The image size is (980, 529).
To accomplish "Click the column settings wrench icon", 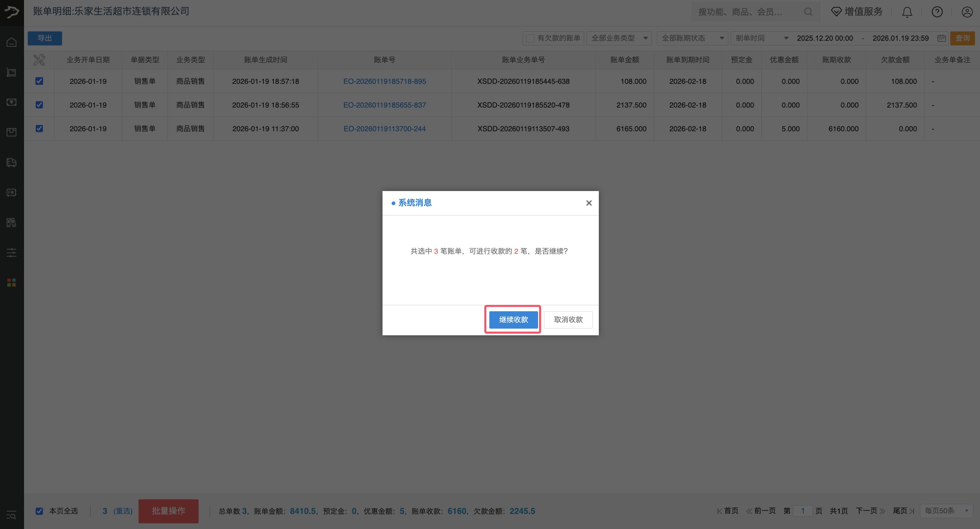I will coord(39,60).
